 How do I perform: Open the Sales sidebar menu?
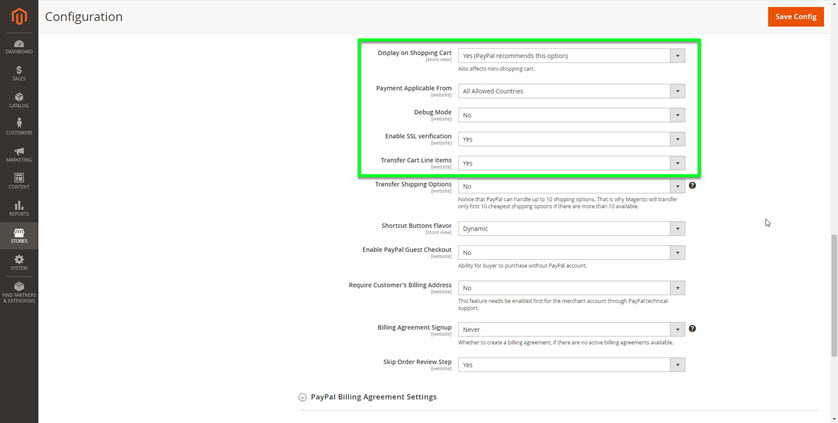coord(19,73)
